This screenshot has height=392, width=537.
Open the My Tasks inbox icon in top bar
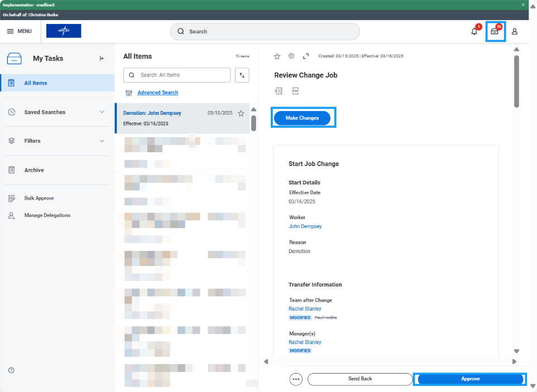pyautogui.click(x=495, y=32)
